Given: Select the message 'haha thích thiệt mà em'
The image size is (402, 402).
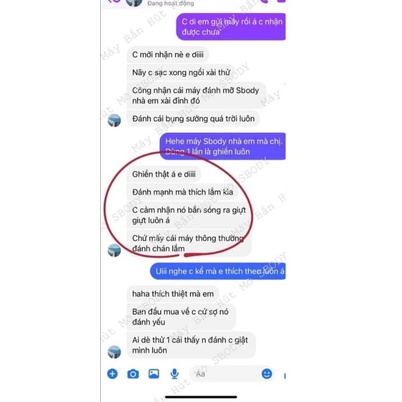Looking at the screenshot, I should click(173, 294).
